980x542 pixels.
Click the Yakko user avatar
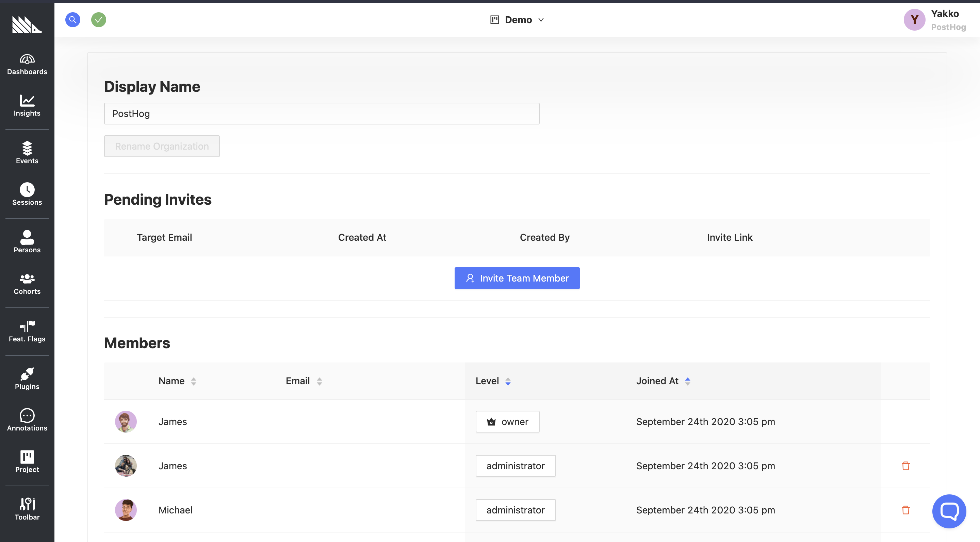[x=915, y=20]
